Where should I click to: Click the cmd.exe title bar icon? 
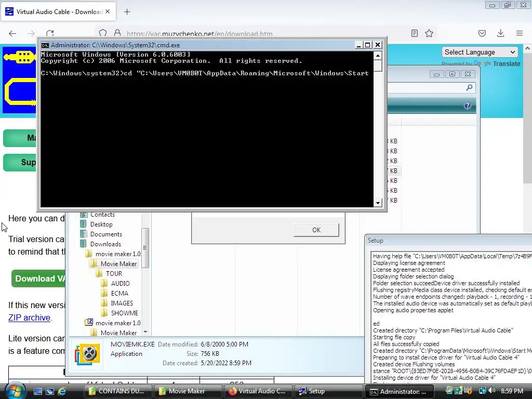pyautogui.click(x=45, y=45)
